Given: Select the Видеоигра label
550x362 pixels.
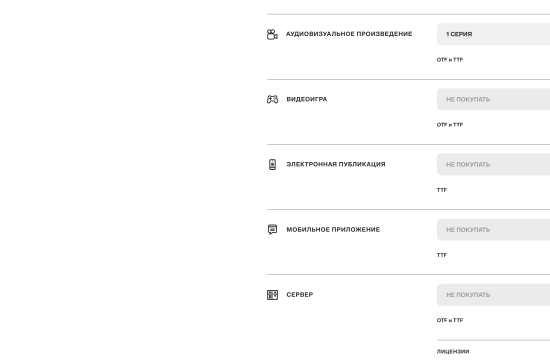Looking at the screenshot, I should pyautogui.click(x=307, y=99).
